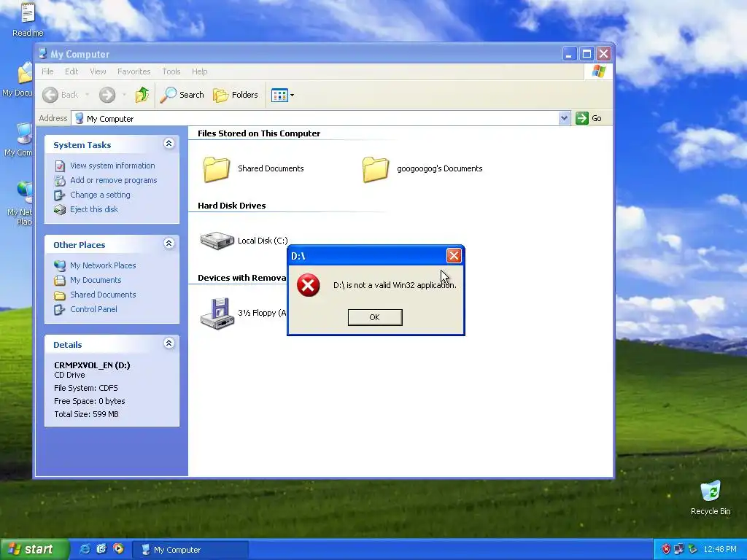Select googoogog's Documents folder icon

[x=376, y=169]
